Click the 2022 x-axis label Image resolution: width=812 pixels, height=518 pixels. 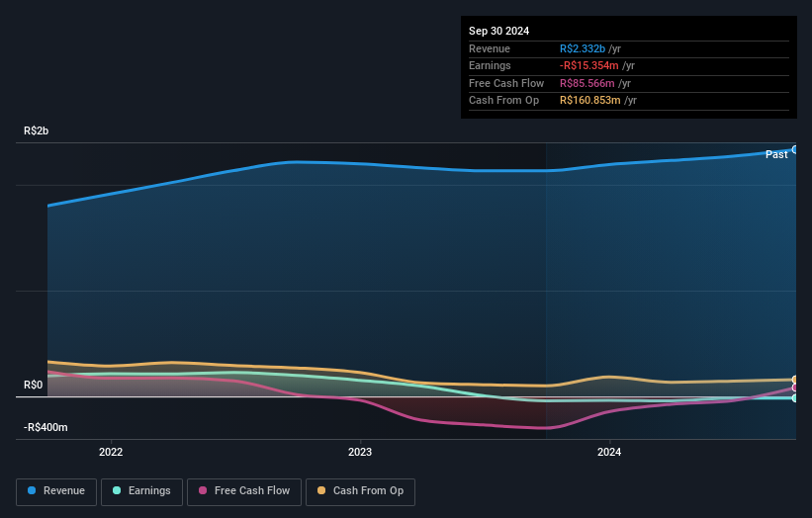[111, 452]
